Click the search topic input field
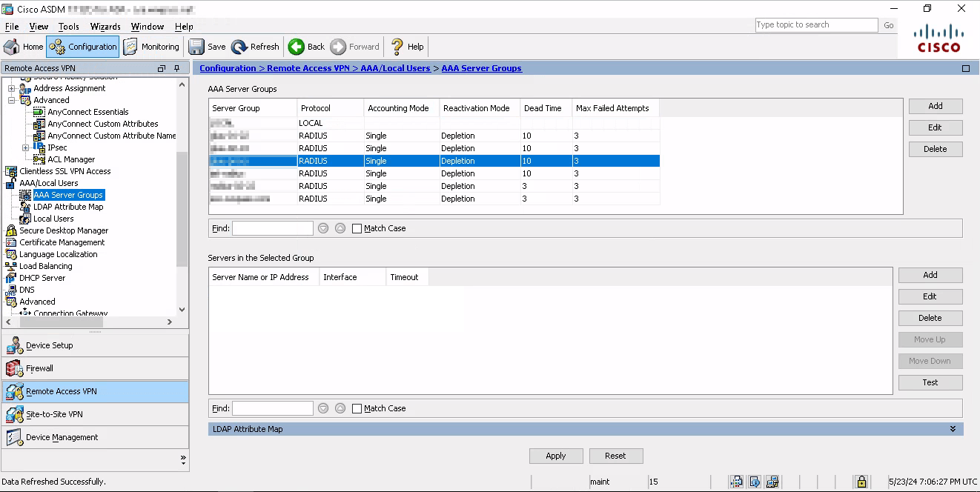Image resolution: width=980 pixels, height=492 pixels. tap(815, 24)
